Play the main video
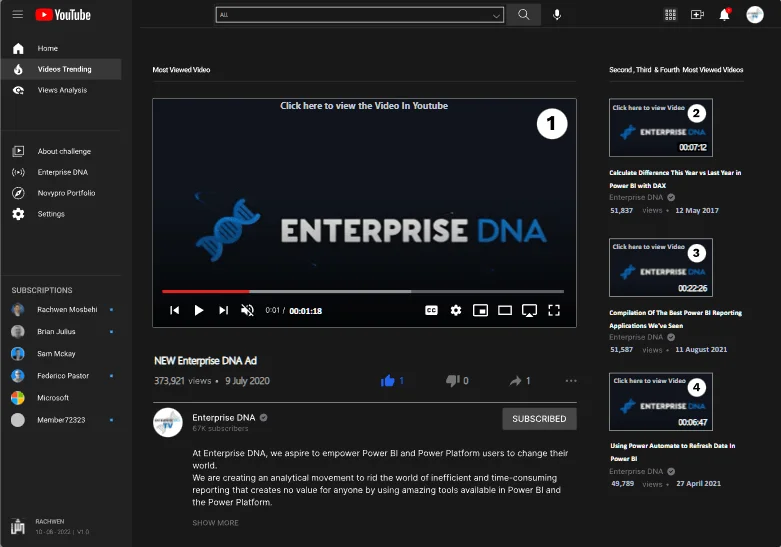Image resolution: width=781 pixels, height=547 pixels. pos(198,310)
